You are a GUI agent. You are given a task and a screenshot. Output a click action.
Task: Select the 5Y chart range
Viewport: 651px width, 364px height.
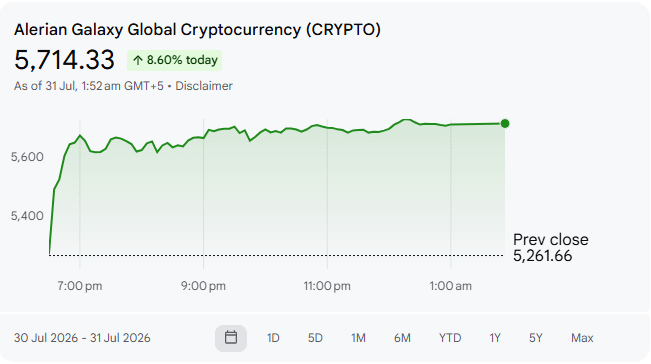point(536,338)
